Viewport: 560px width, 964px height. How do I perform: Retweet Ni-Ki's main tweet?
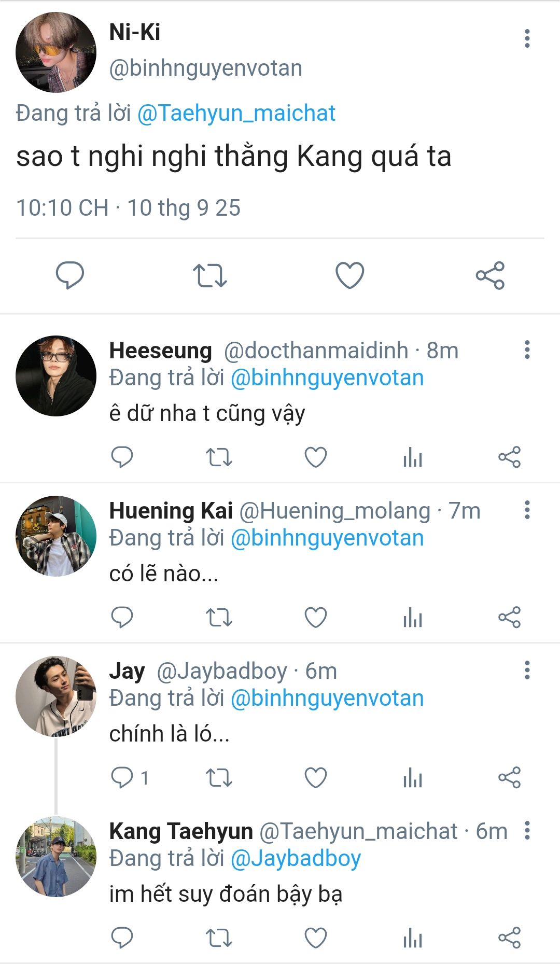click(209, 275)
